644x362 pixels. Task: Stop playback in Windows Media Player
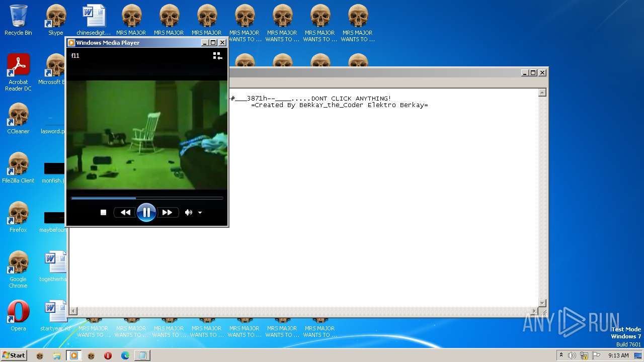103,213
